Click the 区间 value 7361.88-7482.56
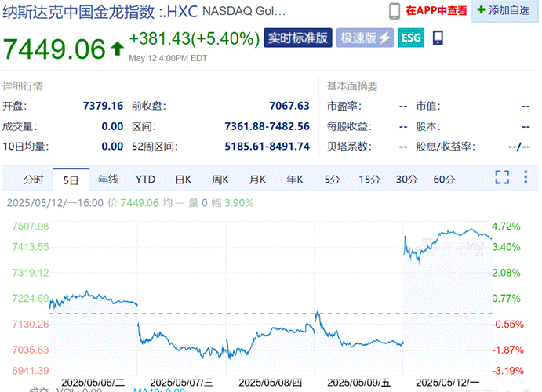This screenshot has height=392, width=542. pos(267,126)
